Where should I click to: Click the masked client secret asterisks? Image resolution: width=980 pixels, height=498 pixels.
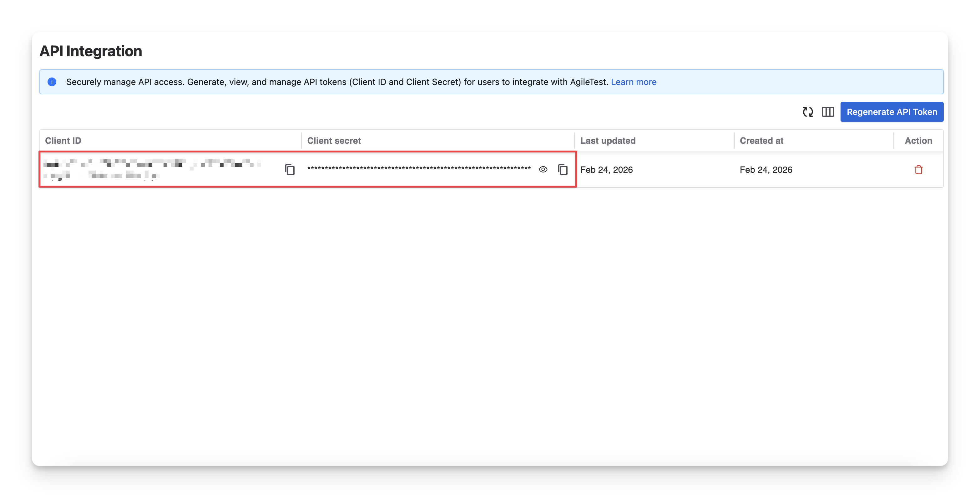(418, 168)
